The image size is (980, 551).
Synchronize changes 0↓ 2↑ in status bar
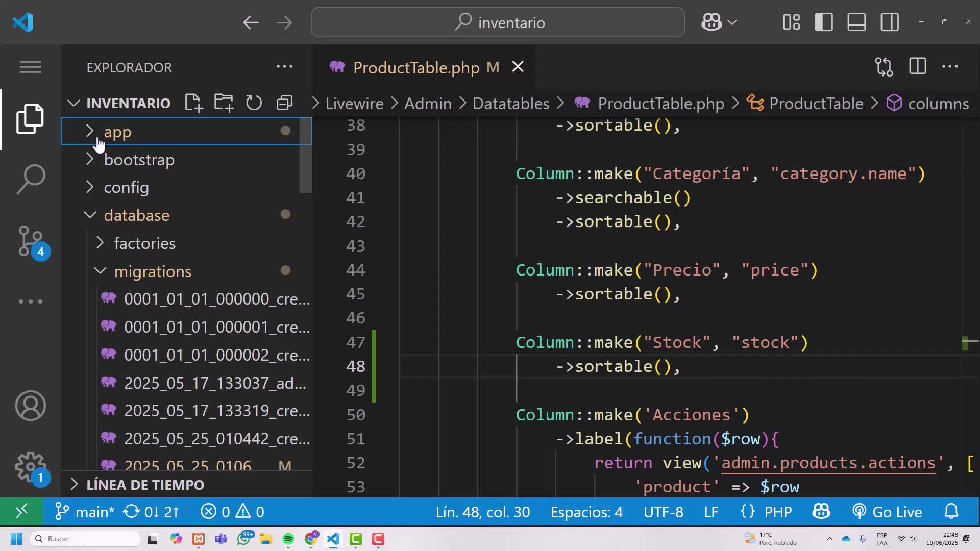[x=151, y=511]
